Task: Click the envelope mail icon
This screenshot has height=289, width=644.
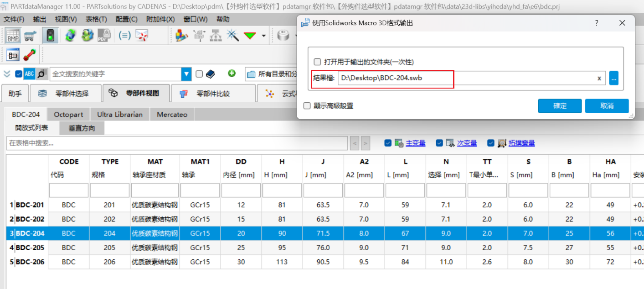Action: coord(142,36)
